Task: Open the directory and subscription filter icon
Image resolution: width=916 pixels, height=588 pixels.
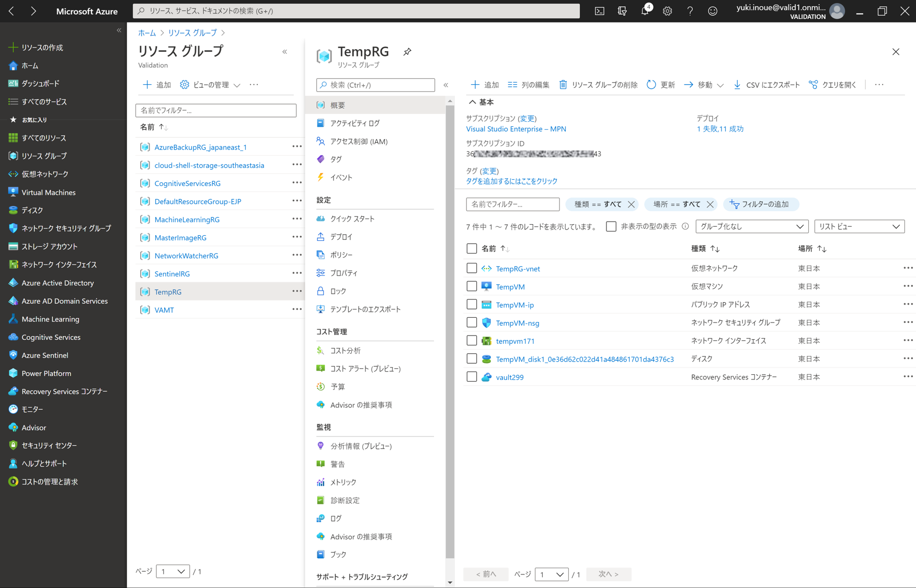Action: [x=622, y=11]
